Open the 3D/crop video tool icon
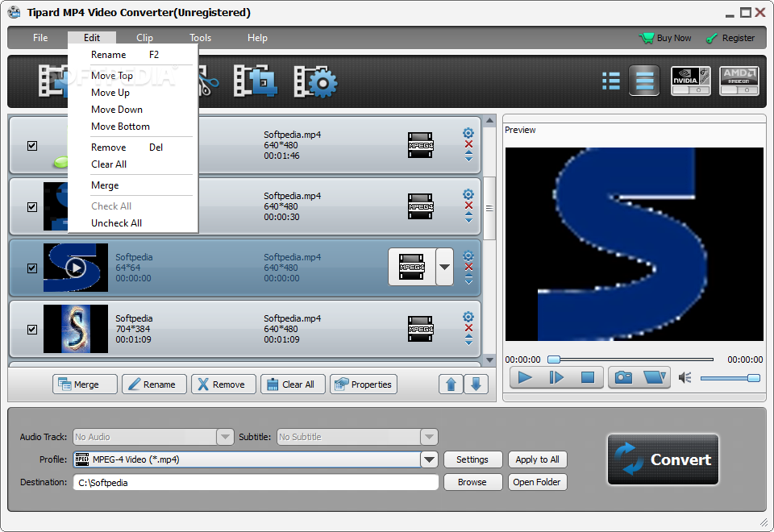Viewport: 774px width, 532px height. 255,81
